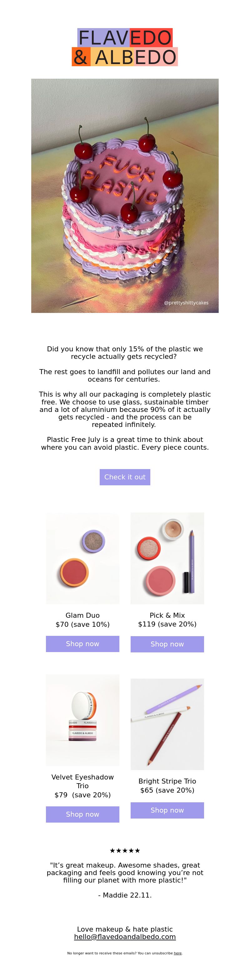Shop now for Bright Stripe Trio
The height and width of the screenshot is (980, 250).
(167, 810)
